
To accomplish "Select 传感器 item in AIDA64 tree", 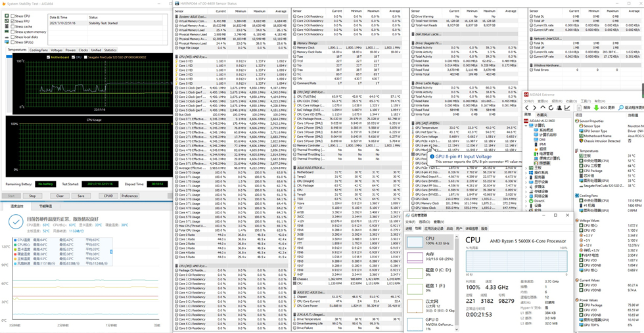I will pyautogui.click(x=544, y=163).
